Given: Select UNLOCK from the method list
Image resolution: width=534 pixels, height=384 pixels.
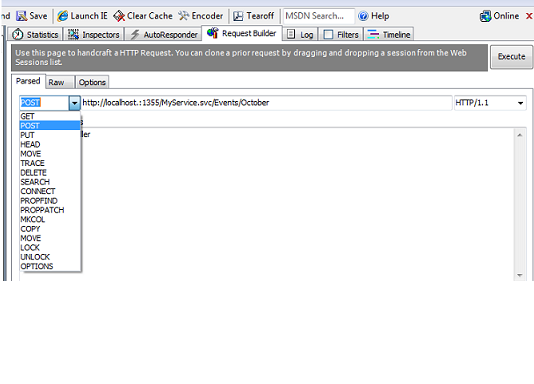Looking at the screenshot, I should [50, 257].
